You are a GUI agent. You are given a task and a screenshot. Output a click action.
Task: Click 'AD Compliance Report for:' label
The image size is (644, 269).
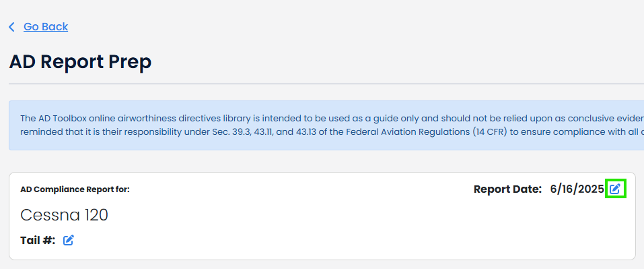75,189
